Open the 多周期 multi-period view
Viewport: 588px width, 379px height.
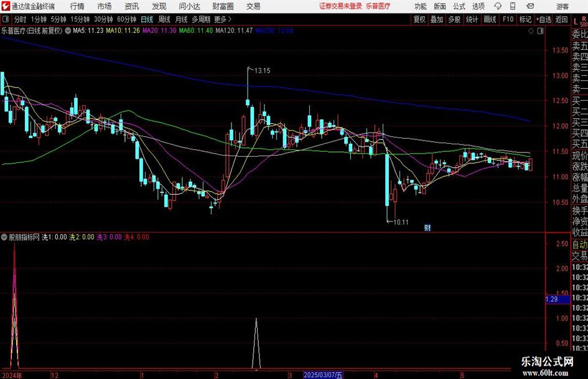click(x=201, y=19)
